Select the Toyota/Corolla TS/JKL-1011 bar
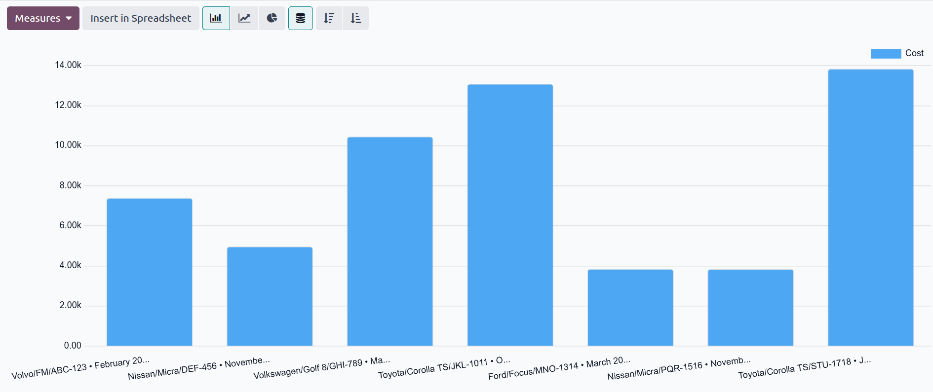Image resolution: width=933 pixels, height=392 pixels. 510,215
